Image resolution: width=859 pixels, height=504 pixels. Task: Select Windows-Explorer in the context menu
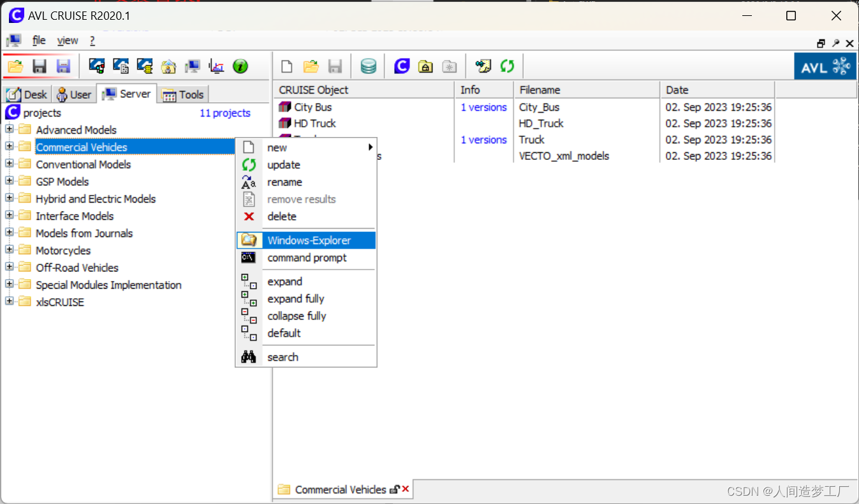point(306,240)
